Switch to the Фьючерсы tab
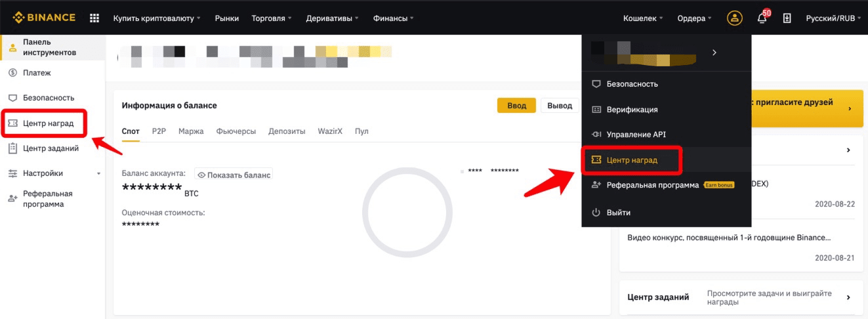The width and height of the screenshot is (868, 319). pos(236,131)
